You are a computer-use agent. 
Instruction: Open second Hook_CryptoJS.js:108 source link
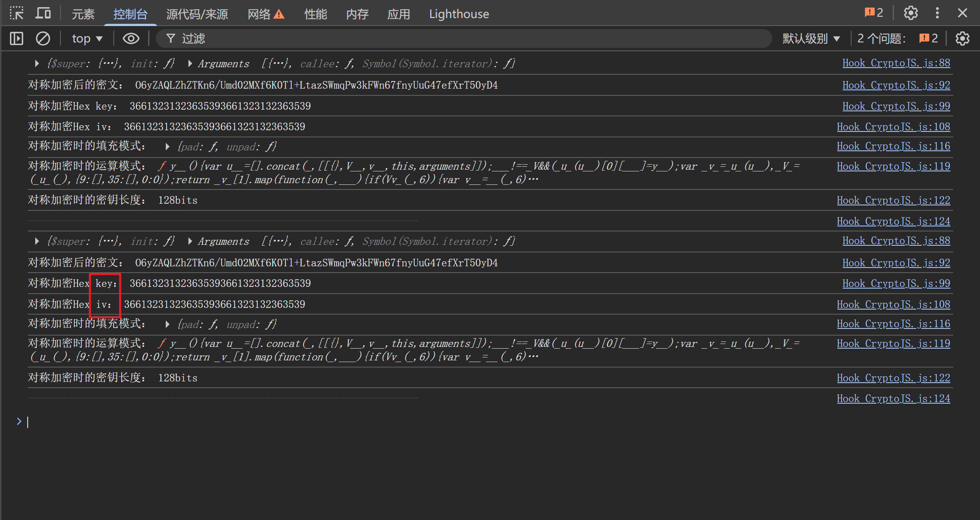tap(894, 305)
